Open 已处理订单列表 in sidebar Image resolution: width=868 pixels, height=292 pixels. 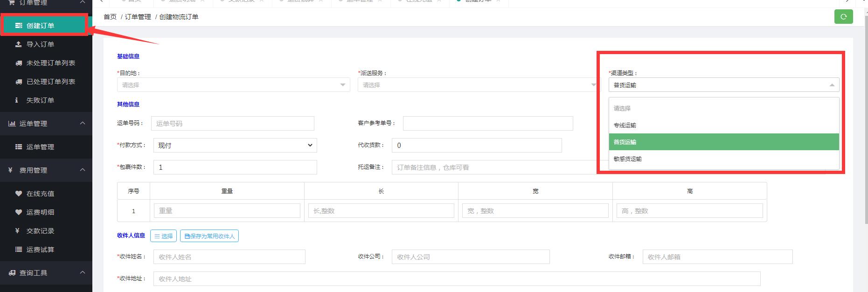tap(50, 82)
